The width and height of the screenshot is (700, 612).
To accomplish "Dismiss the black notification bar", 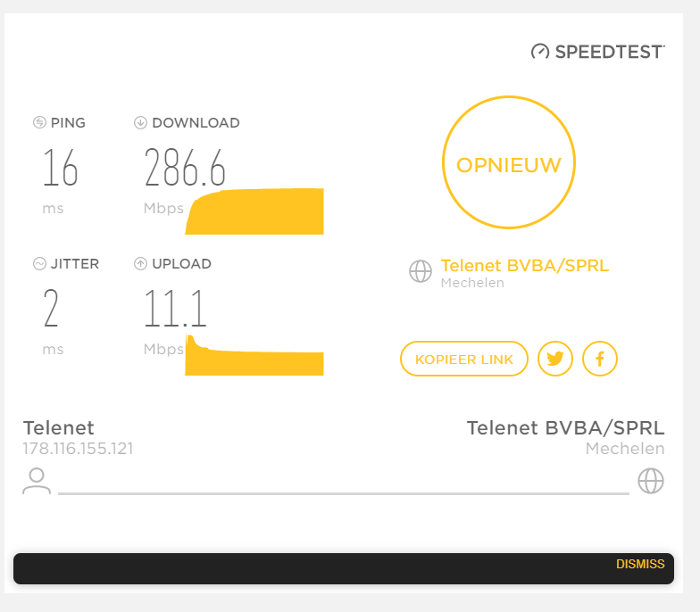I will [639, 564].
